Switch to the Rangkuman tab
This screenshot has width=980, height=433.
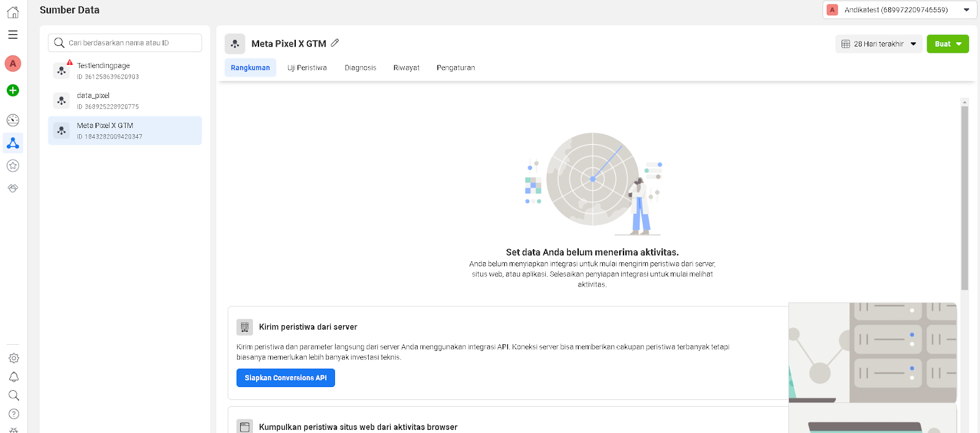click(251, 67)
